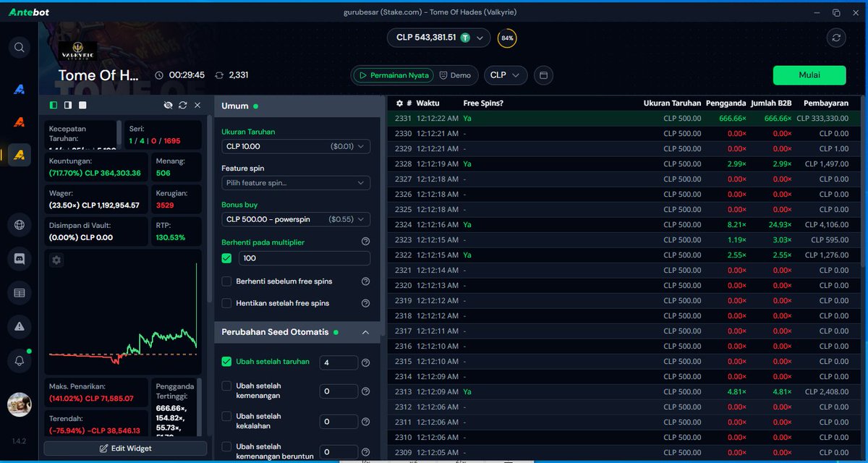Enable Hentikan setelah free spins checkbox

tap(227, 303)
